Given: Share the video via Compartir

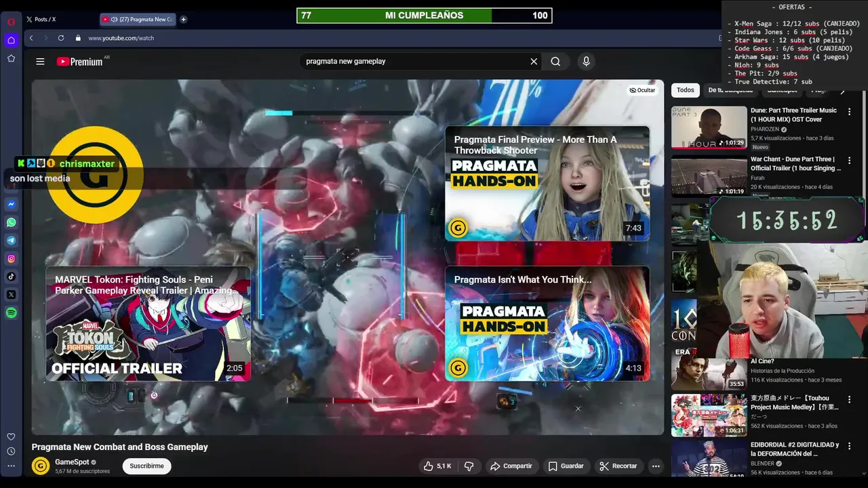Looking at the screenshot, I should [x=511, y=466].
